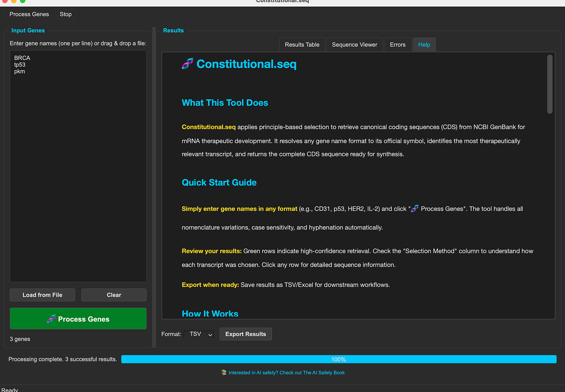Click the yellow "Constitutional.seq" text in description
This screenshot has height=392, width=565.
click(208, 127)
